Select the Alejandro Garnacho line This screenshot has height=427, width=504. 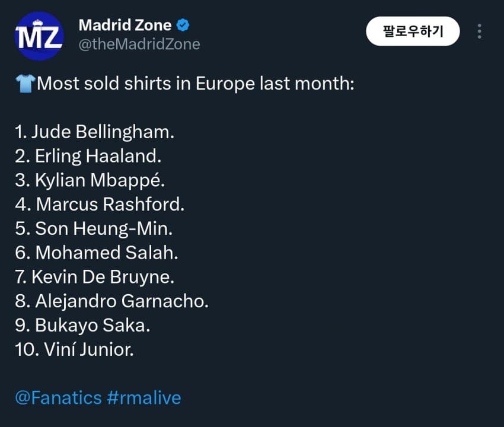click(112, 301)
